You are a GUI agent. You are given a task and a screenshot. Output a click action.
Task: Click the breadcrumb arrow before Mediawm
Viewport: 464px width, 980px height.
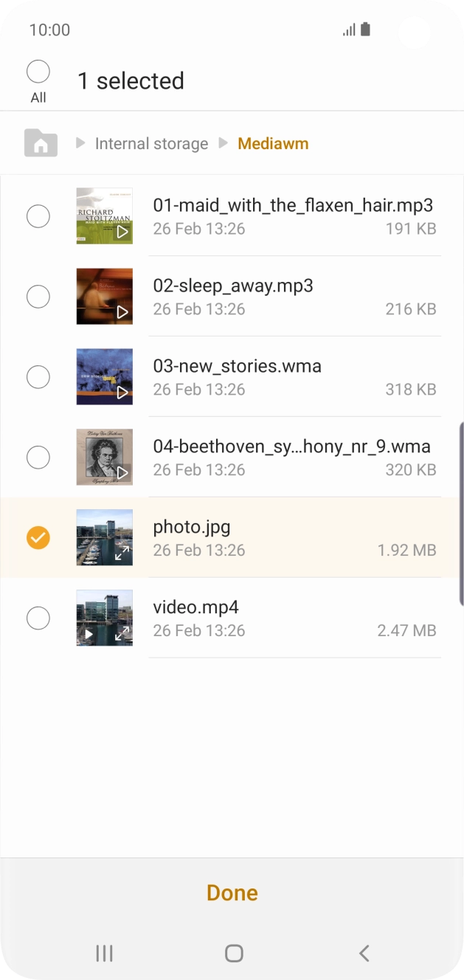tap(223, 143)
